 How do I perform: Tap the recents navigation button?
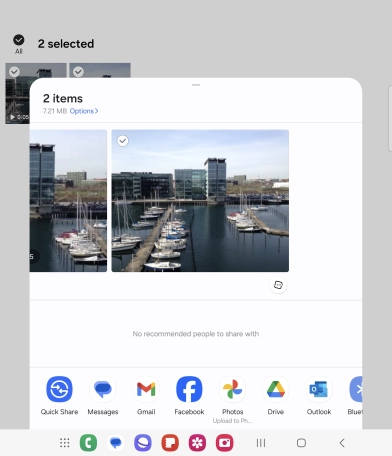pyautogui.click(x=261, y=443)
